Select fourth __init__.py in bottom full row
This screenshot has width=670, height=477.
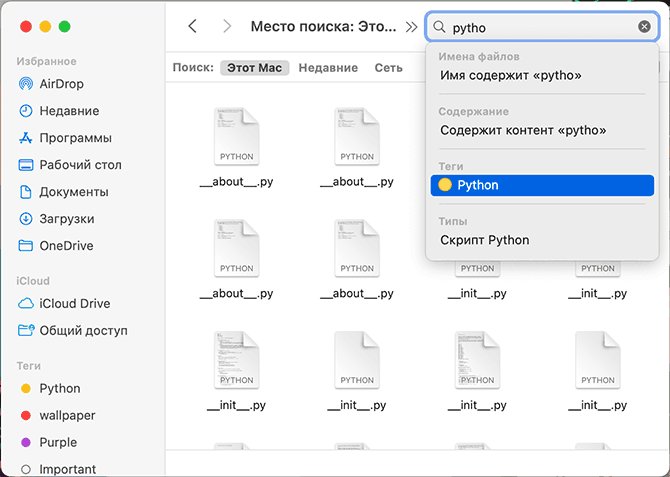598,371
